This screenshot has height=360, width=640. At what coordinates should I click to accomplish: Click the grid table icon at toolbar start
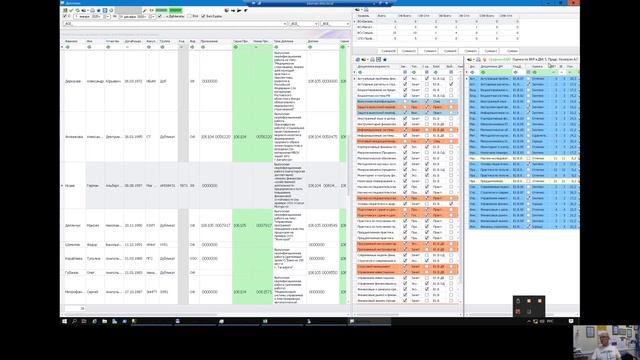coord(65,10)
